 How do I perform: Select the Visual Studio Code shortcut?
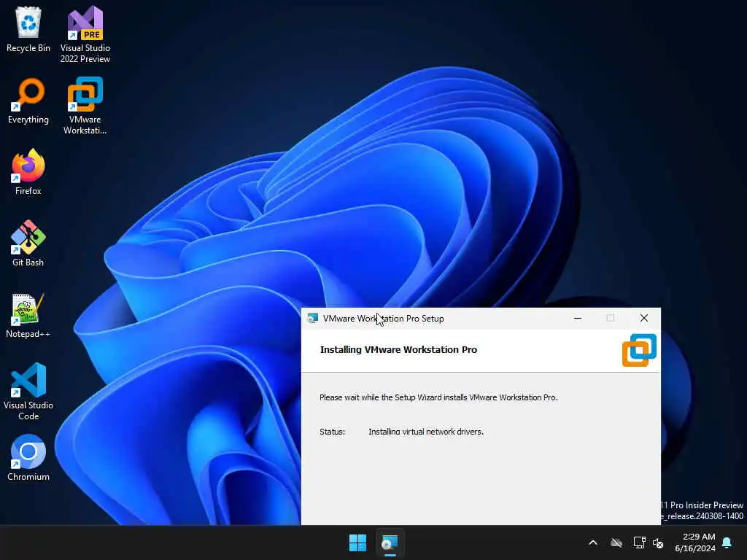28,392
